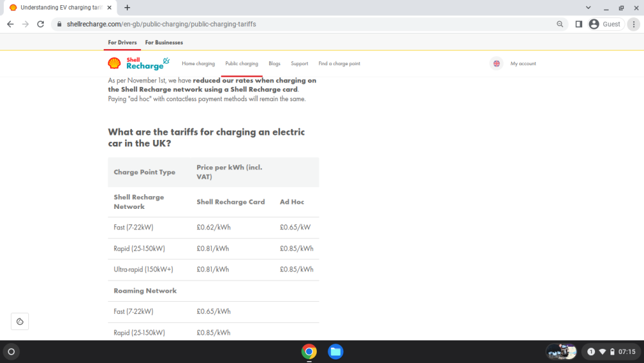Viewport: 644px width, 363px height.
Task: Click the Wi-Fi status icon
Action: point(603,351)
